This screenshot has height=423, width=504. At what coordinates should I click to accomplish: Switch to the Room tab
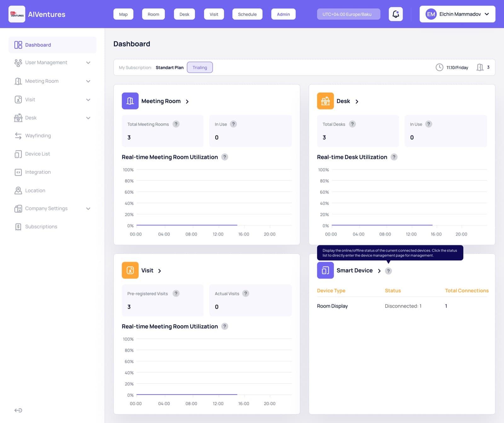tap(153, 14)
